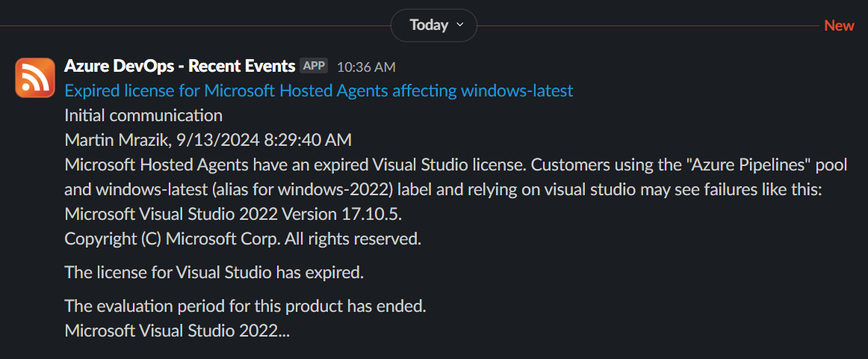Click the evaluation period has ended line
Screen dimensions: 868x359
pyautogui.click(x=245, y=305)
